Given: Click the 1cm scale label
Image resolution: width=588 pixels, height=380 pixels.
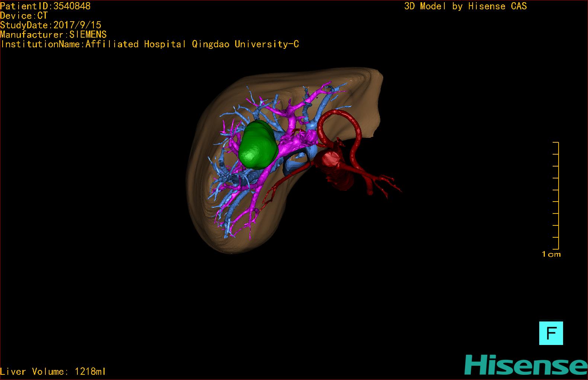Looking at the screenshot, I should [551, 254].
